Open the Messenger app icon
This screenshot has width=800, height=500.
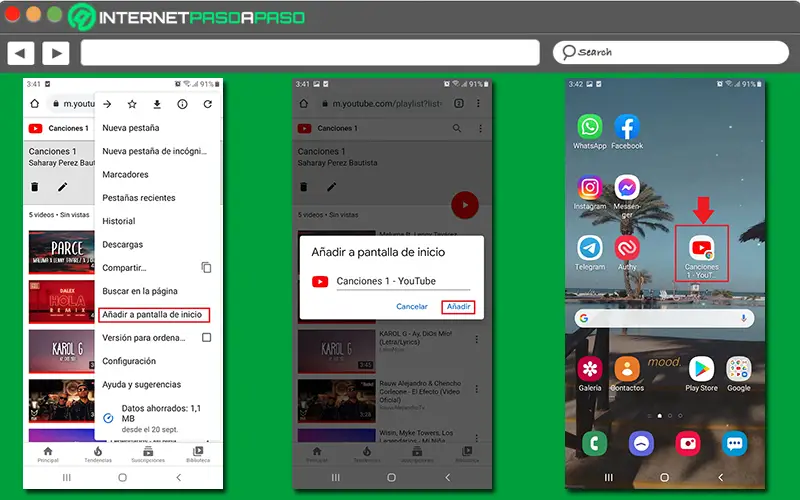pos(627,187)
